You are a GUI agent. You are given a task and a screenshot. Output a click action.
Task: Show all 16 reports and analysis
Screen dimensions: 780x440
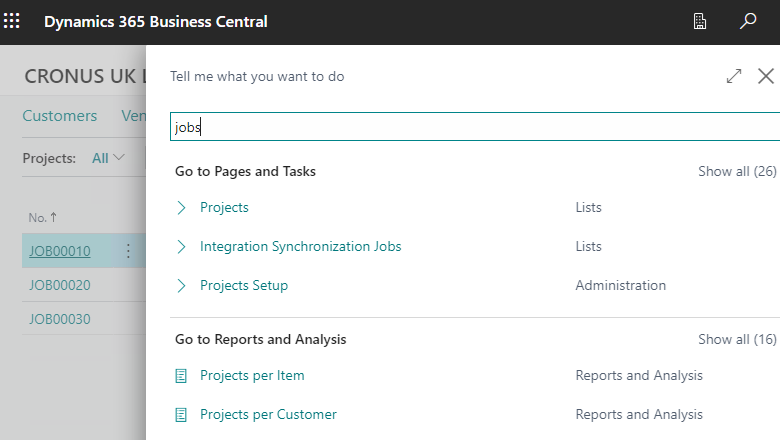coord(737,340)
